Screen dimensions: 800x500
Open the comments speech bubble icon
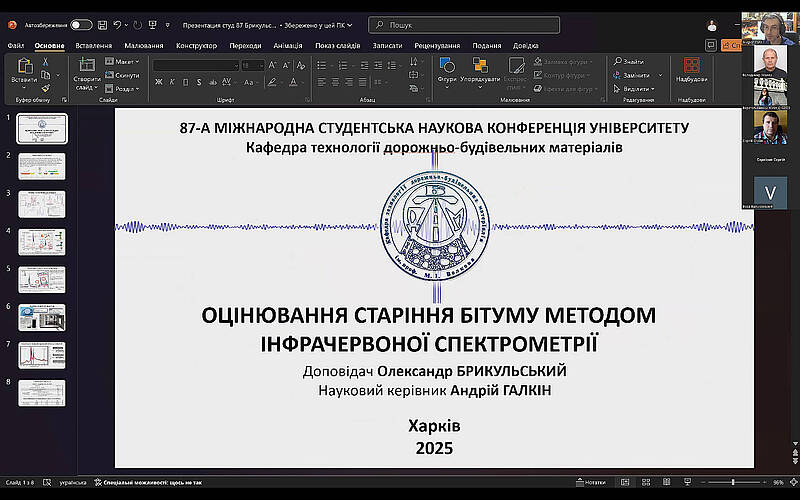[x=711, y=45]
